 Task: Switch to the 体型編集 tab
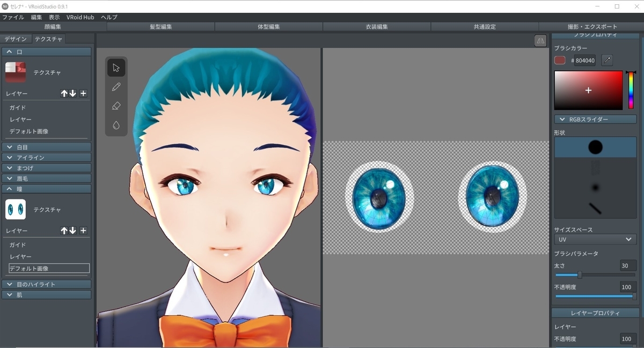coord(269,26)
